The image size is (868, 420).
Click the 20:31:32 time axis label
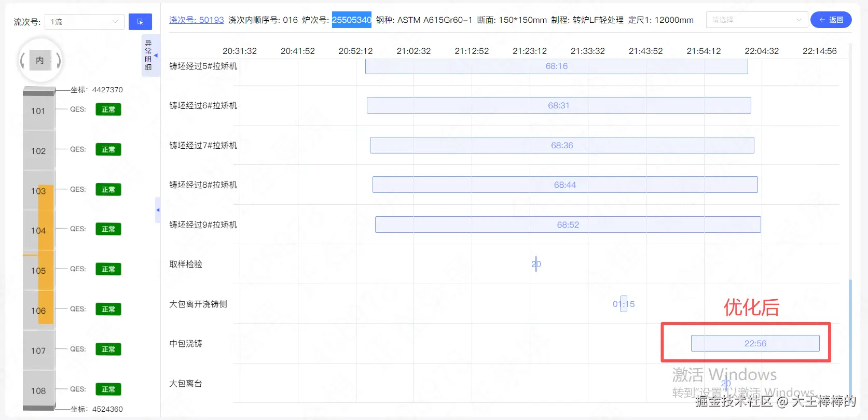[240, 51]
